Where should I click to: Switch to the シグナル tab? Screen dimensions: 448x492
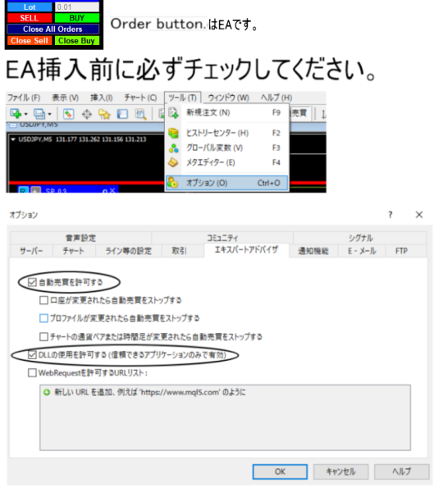click(360, 238)
